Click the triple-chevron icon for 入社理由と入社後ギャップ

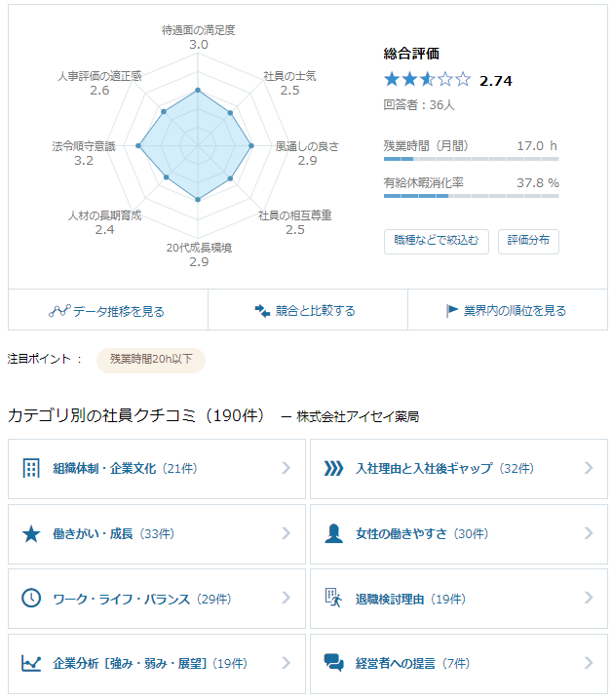click(x=333, y=468)
